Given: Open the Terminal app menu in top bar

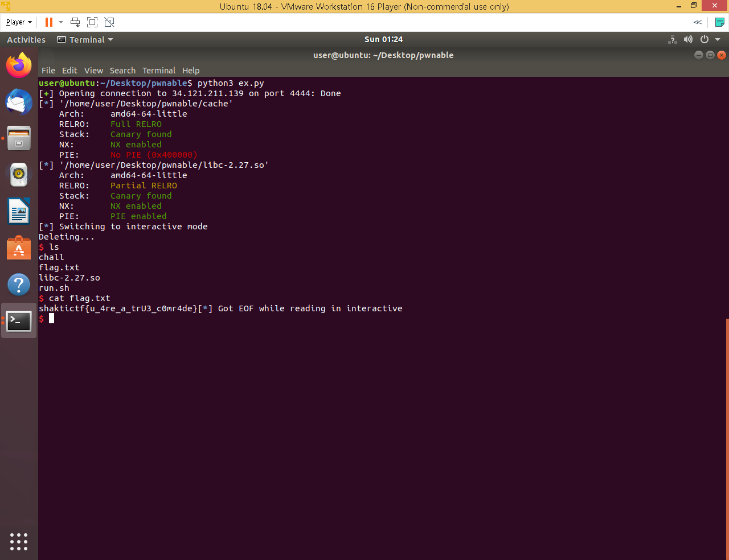Looking at the screenshot, I should (85, 40).
